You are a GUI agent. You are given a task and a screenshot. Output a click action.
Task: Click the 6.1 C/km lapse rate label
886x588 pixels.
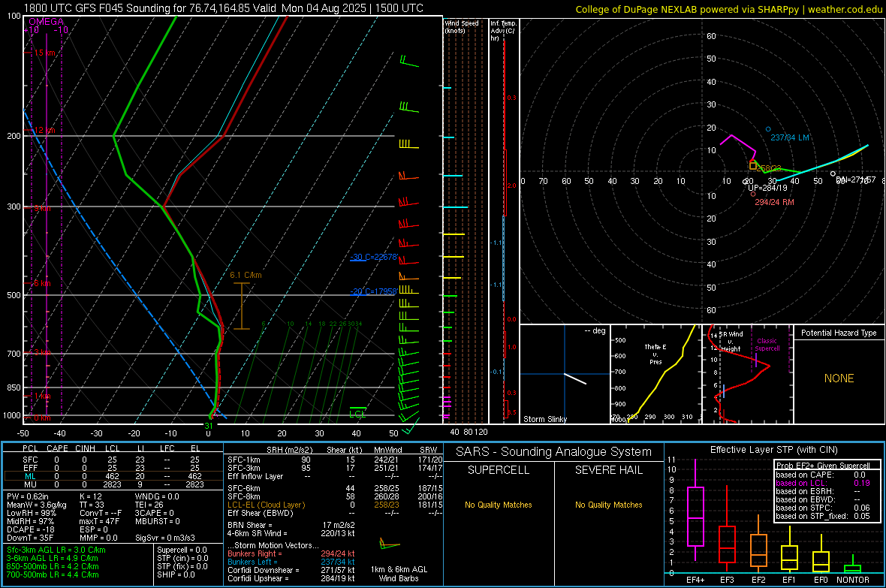246,275
